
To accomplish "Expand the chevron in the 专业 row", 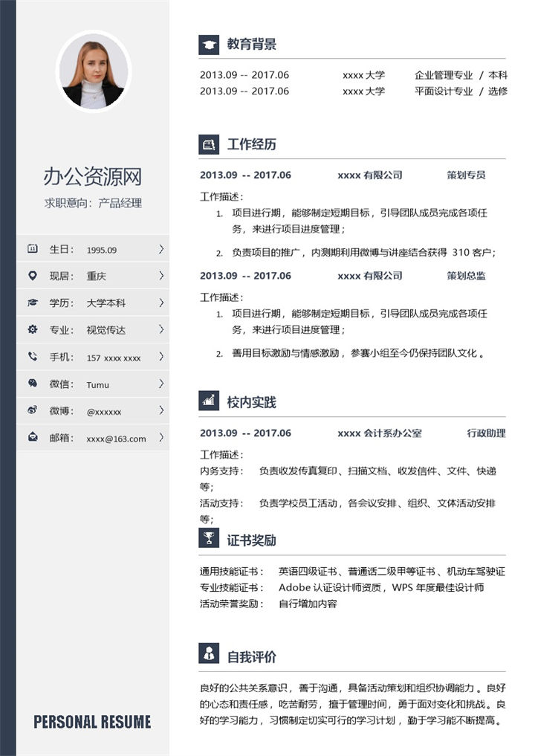I will (161, 329).
